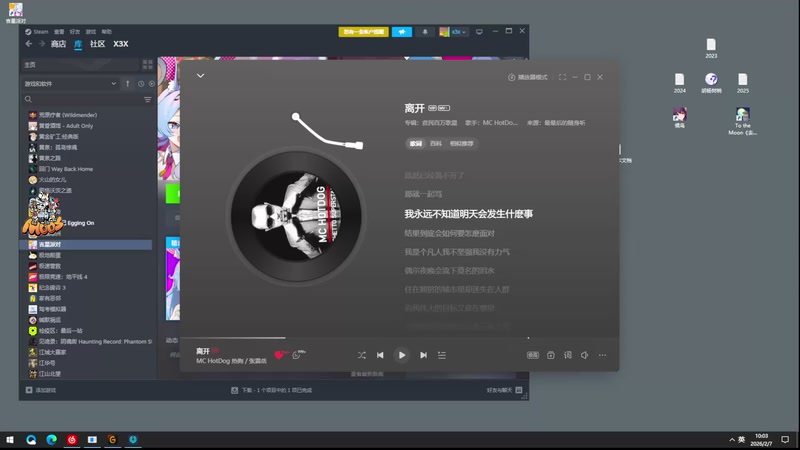
Task: Open the 2024 desktop file
Action: [x=680, y=83]
